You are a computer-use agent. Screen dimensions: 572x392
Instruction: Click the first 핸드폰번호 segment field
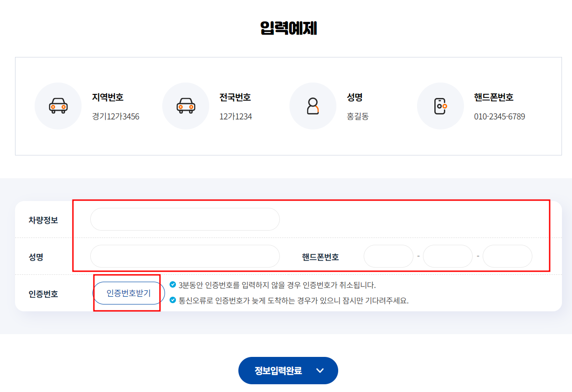[x=388, y=256]
